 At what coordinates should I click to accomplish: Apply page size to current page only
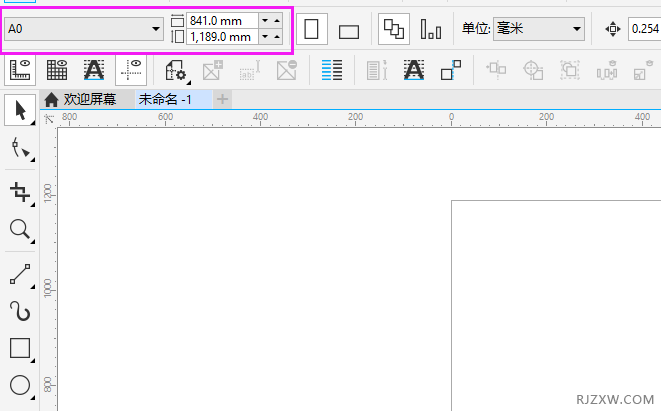[x=431, y=29]
